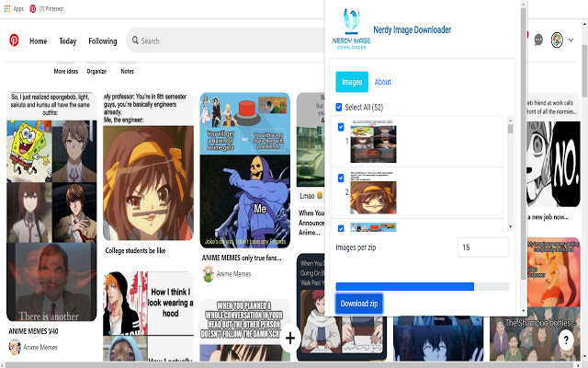The height and width of the screenshot is (368, 588).
Task: Click the round plus add-pin button
Action: click(290, 339)
